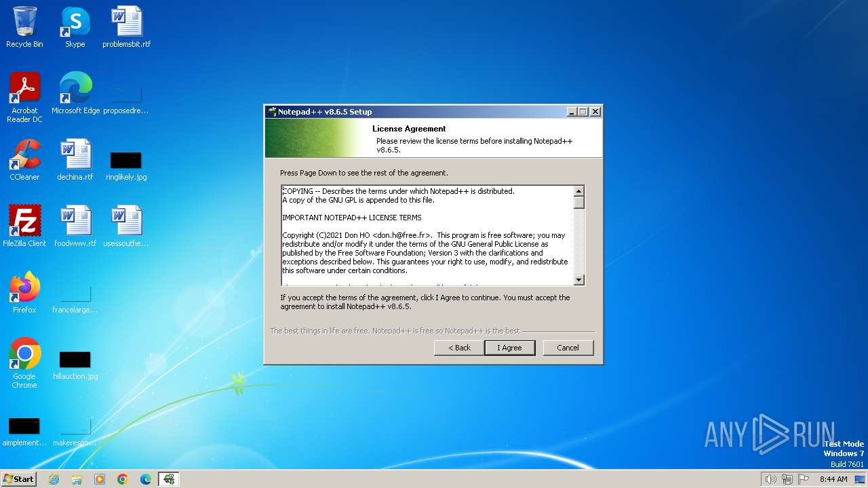
Task: Click the license text scrollbar thumb
Action: coord(578,203)
